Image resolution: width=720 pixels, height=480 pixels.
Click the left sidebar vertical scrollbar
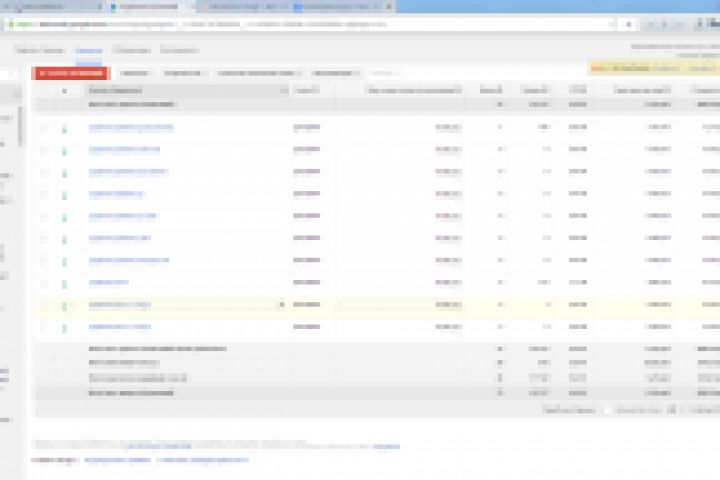coord(20,126)
